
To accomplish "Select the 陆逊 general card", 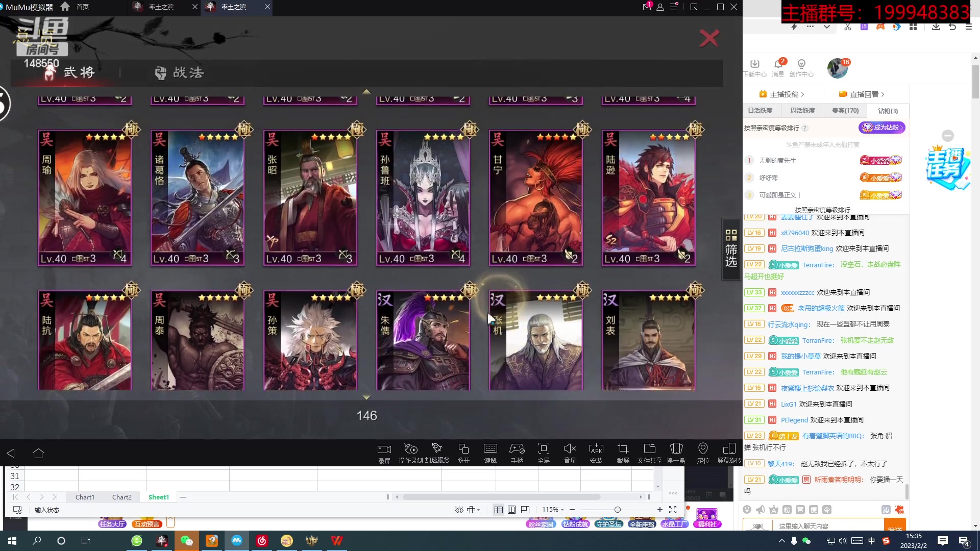I will point(649,198).
